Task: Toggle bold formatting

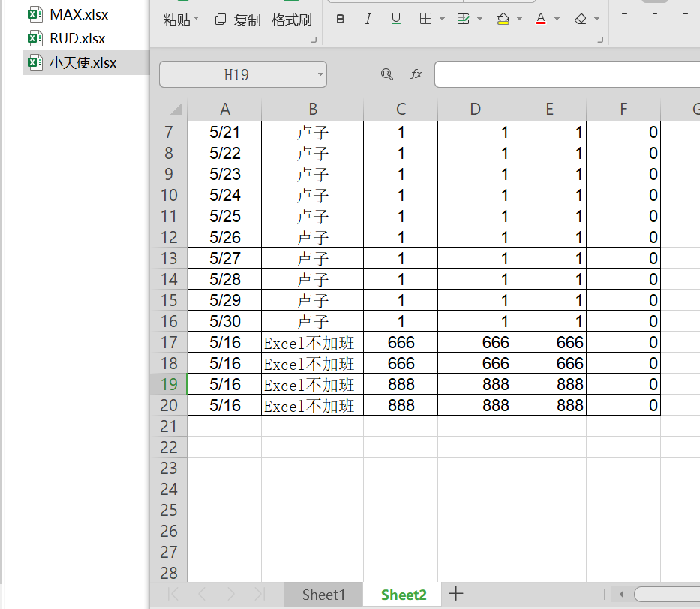Action: pos(340,19)
